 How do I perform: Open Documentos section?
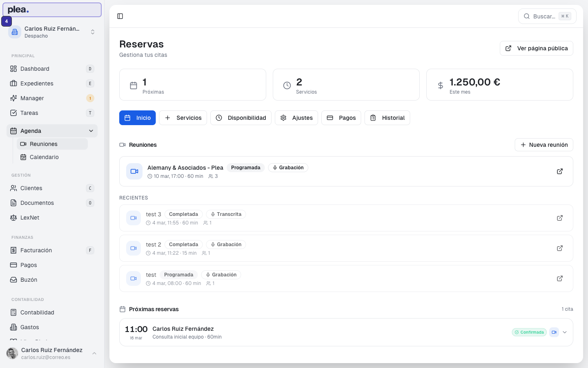point(52,203)
